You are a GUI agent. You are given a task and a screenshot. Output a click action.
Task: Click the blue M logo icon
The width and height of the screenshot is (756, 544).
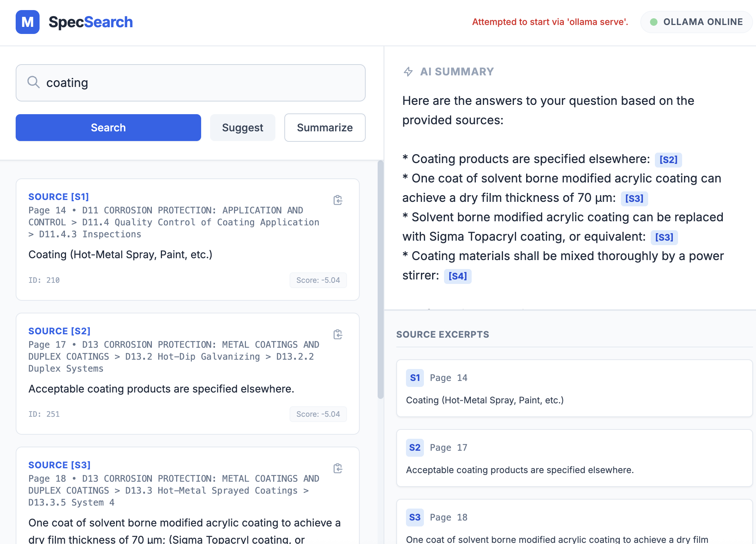(27, 22)
